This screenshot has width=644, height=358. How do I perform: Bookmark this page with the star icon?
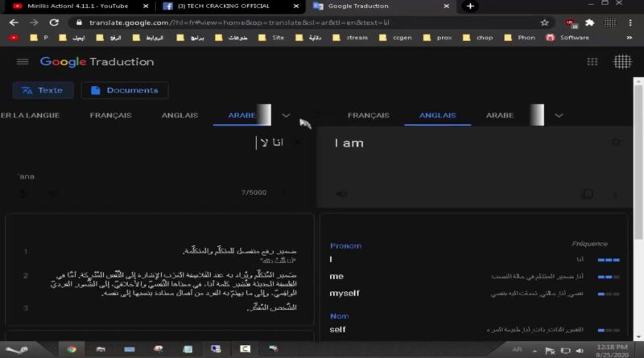pyautogui.click(x=545, y=23)
